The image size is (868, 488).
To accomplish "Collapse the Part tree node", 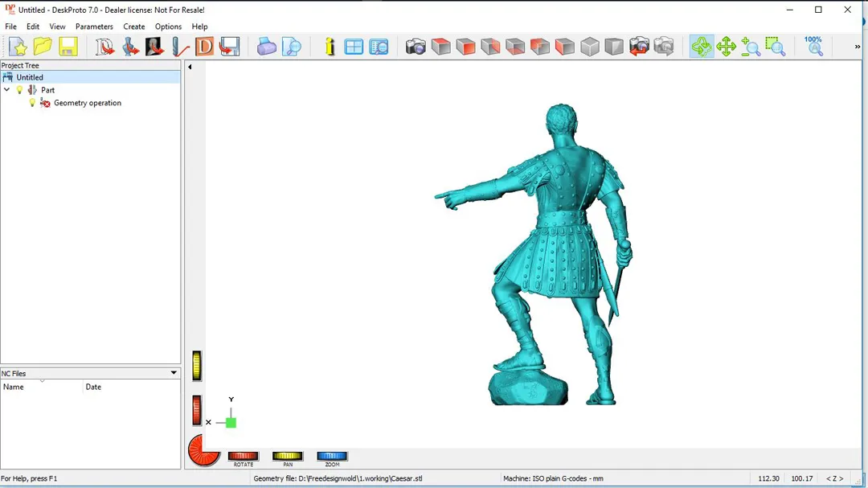I will [x=7, y=90].
